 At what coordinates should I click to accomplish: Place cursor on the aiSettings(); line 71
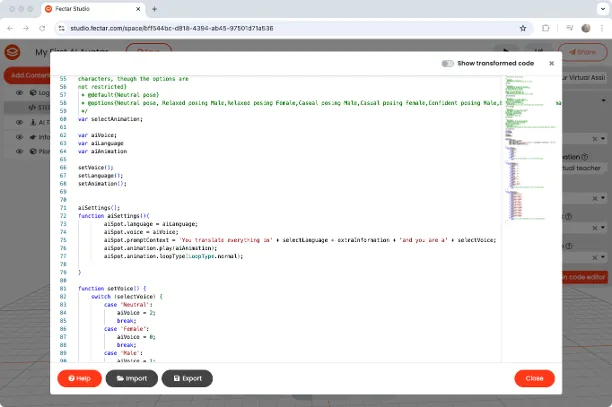click(96, 207)
